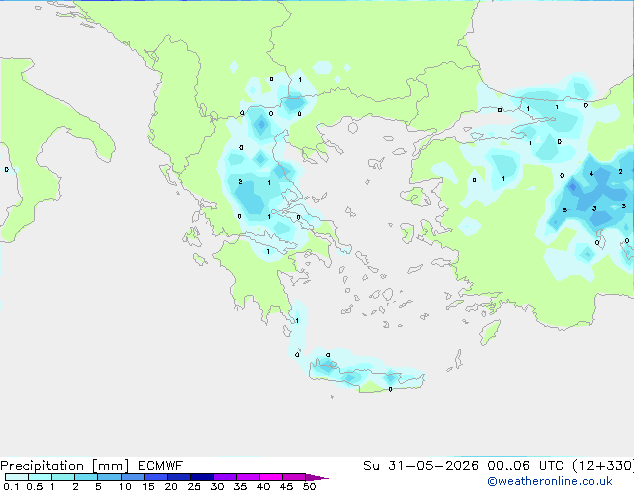This screenshot has height=490, width=634.
Task: Click the 0.1–0.5 mm legend color swatch
Action: pyautogui.click(x=17, y=477)
